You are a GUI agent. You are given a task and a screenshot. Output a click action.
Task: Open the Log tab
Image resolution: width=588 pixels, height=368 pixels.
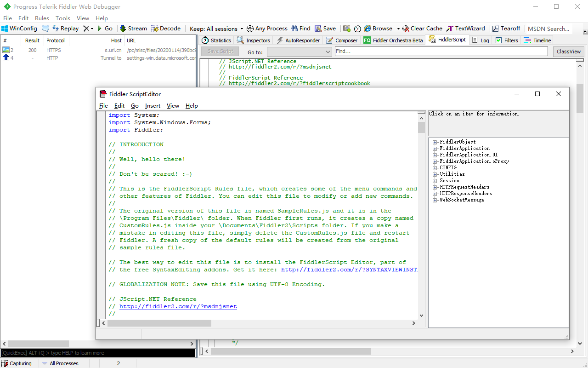pyautogui.click(x=481, y=40)
